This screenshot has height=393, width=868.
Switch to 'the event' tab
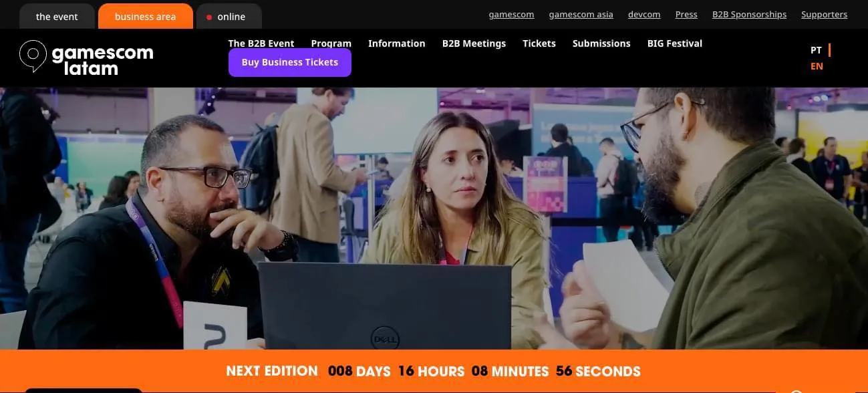point(57,17)
